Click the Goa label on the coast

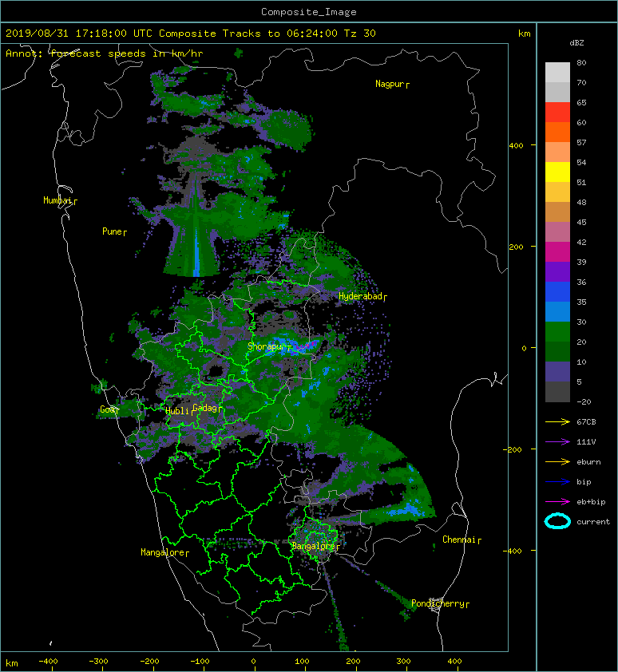pos(108,409)
